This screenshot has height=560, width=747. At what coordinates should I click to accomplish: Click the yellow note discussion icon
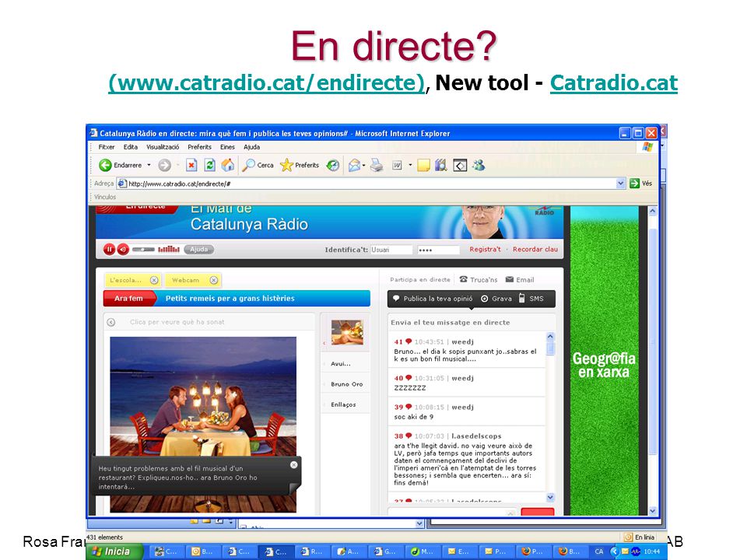pyautogui.click(x=423, y=165)
